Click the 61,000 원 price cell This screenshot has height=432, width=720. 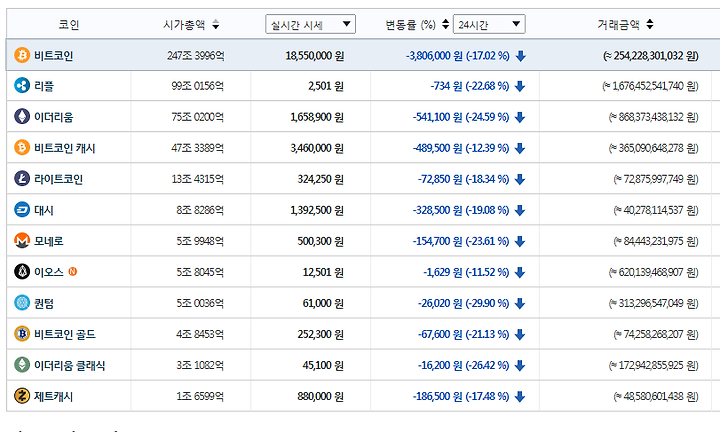coord(323,303)
